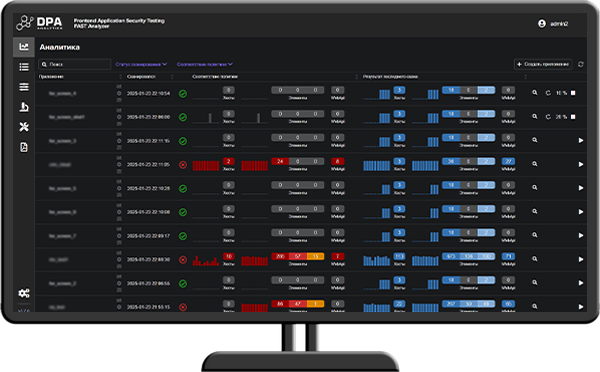Open the sliders settings sidebar icon
Image resolution: width=600 pixels, height=372 pixels.
pyautogui.click(x=24, y=87)
